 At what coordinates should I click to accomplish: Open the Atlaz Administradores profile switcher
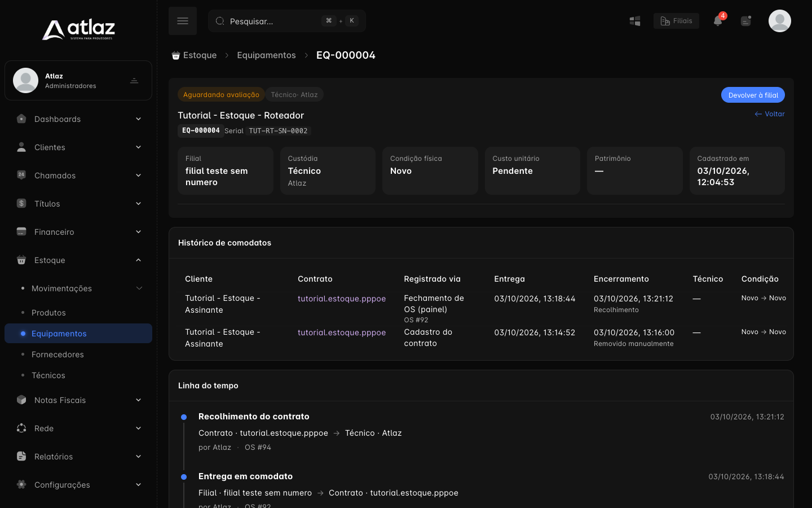click(78, 81)
